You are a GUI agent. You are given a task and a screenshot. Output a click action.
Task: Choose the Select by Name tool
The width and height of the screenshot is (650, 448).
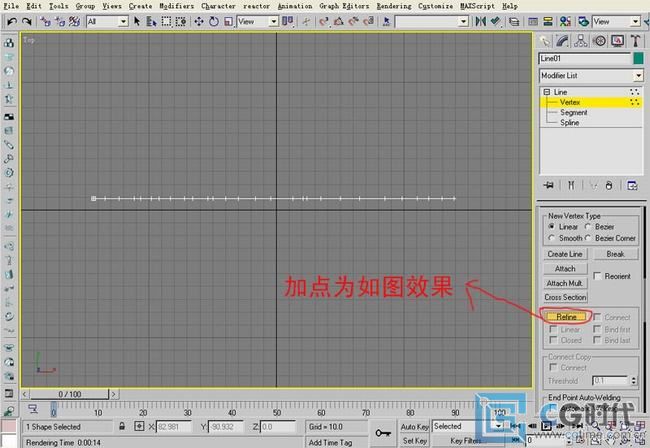151,21
